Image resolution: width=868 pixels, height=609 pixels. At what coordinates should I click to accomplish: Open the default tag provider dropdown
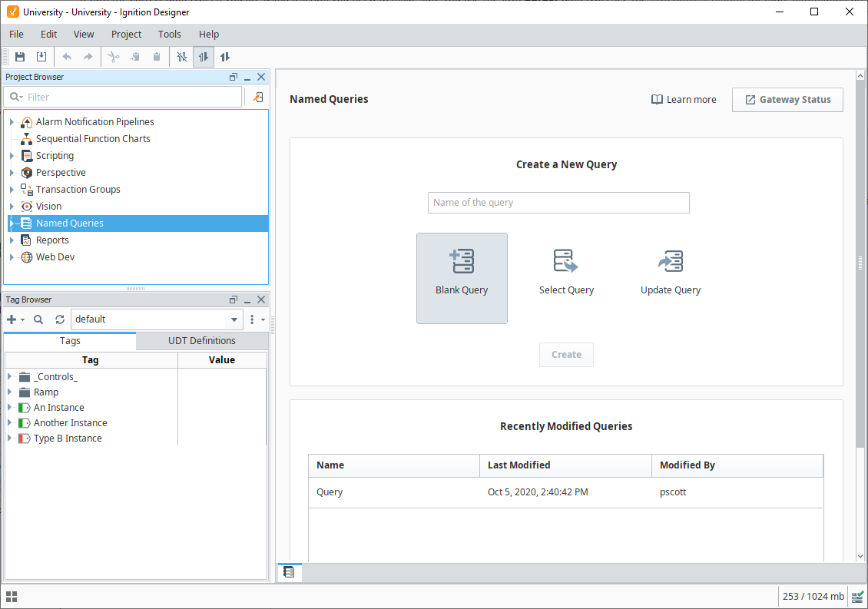234,319
